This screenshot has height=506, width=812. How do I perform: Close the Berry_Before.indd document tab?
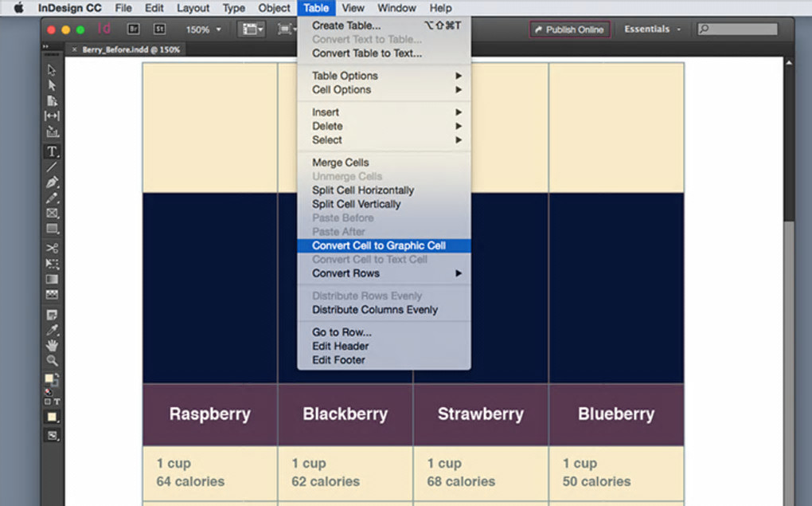point(75,49)
